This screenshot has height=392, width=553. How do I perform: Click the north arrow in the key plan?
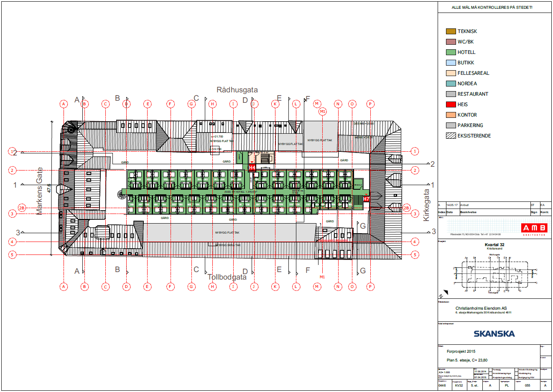click(444, 293)
